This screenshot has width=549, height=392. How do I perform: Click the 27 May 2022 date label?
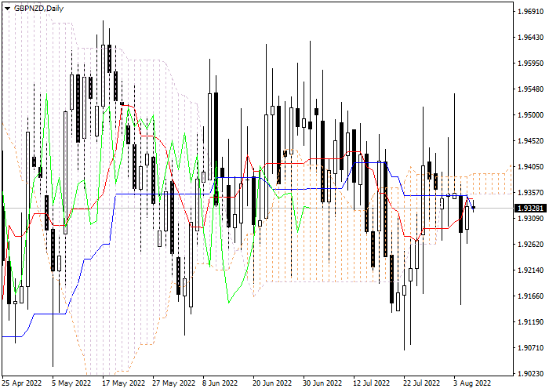(173, 383)
